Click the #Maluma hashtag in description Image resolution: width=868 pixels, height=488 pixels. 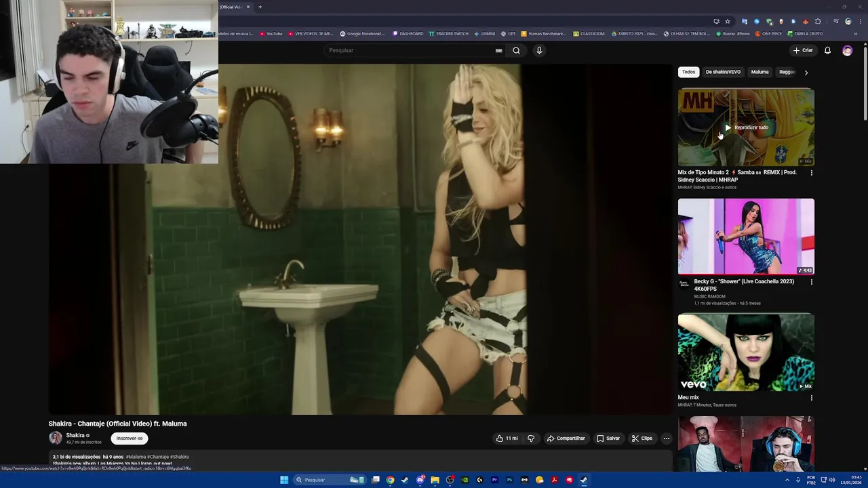136,457
